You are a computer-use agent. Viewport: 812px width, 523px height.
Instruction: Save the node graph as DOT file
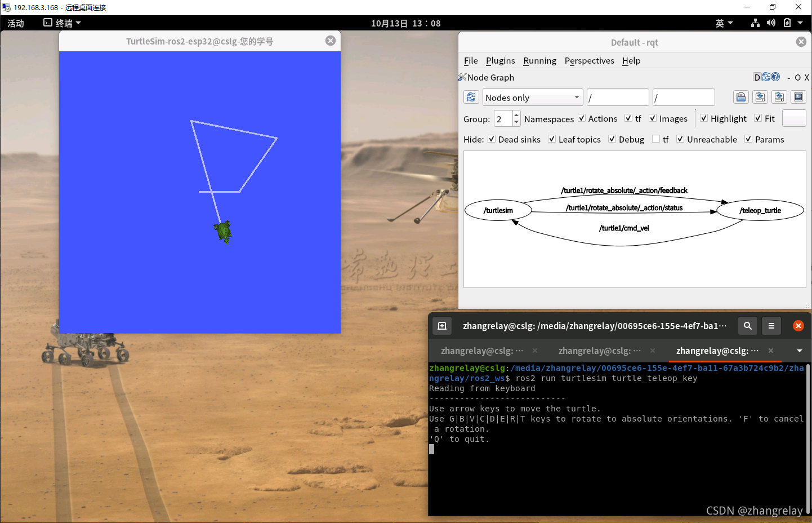coord(760,97)
